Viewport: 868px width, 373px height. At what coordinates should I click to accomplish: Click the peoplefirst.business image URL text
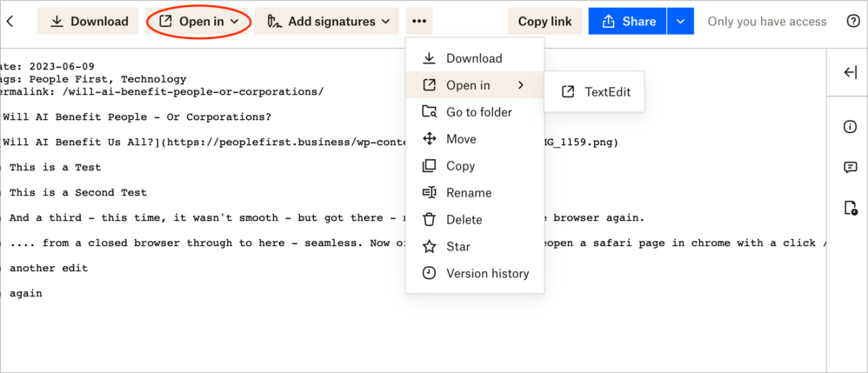coord(287,143)
